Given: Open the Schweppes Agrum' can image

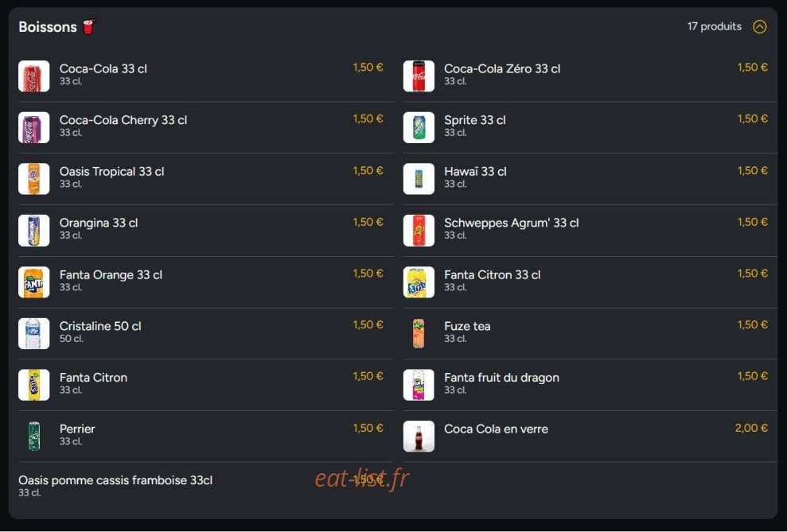Looking at the screenshot, I should [419, 230].
